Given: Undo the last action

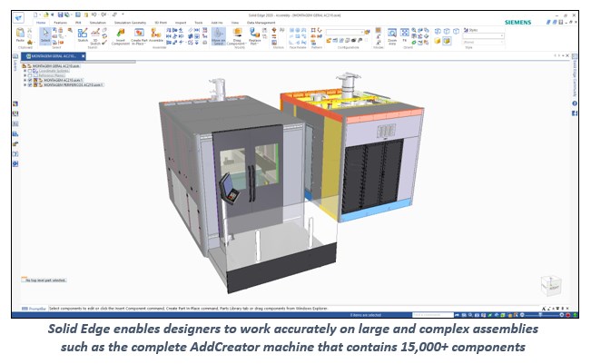Looking at the screenshot, I should pyautogui.click(x=94, y=15).
